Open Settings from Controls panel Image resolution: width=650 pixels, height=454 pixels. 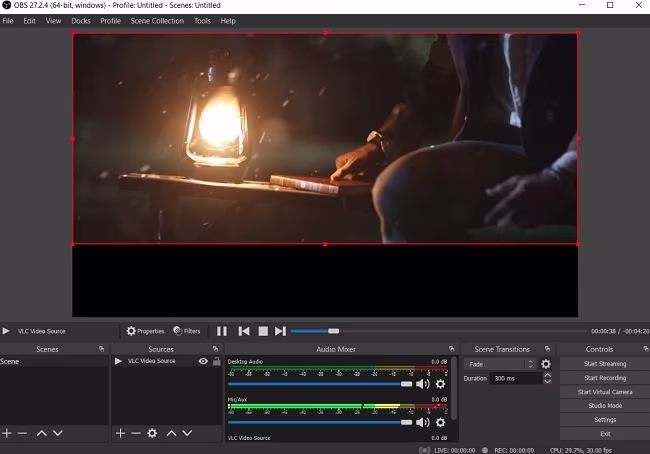tap(604, 420)
